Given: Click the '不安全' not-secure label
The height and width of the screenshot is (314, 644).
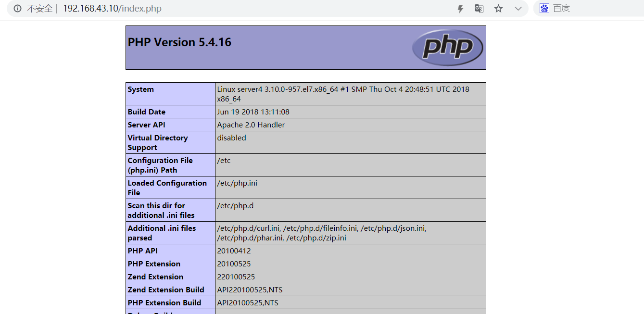Looking at the screenshot, I should point(39,9).
